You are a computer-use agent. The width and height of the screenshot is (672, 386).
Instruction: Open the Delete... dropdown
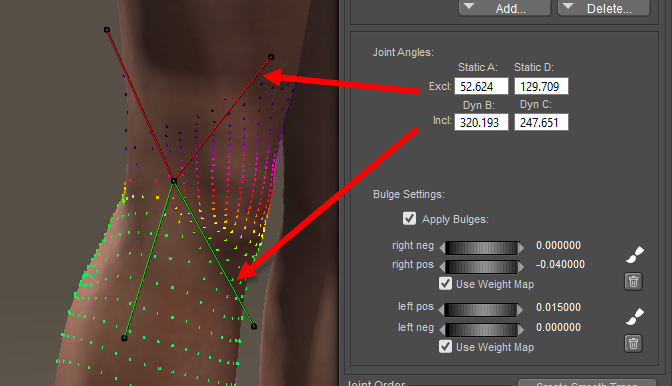(x=603, y=8)
